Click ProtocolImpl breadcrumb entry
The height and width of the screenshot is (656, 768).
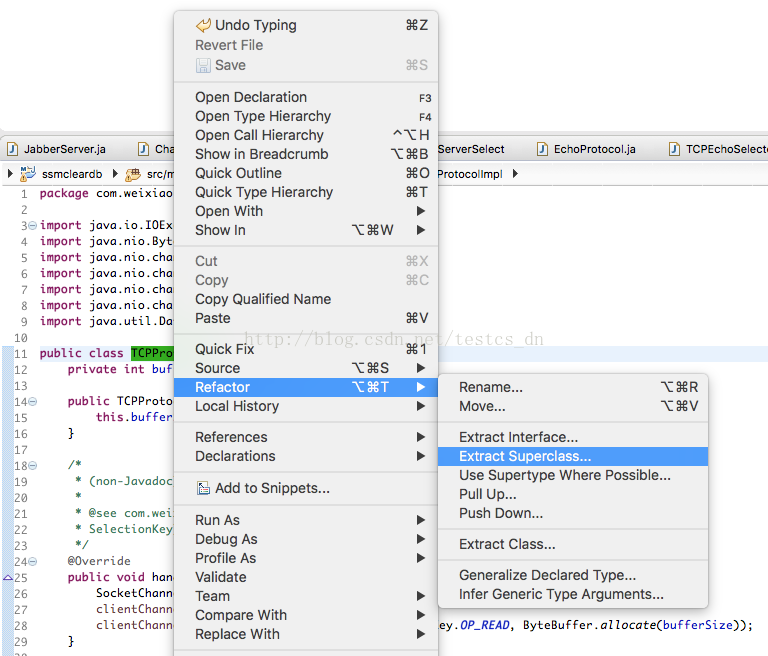click(x=470, y=174)
